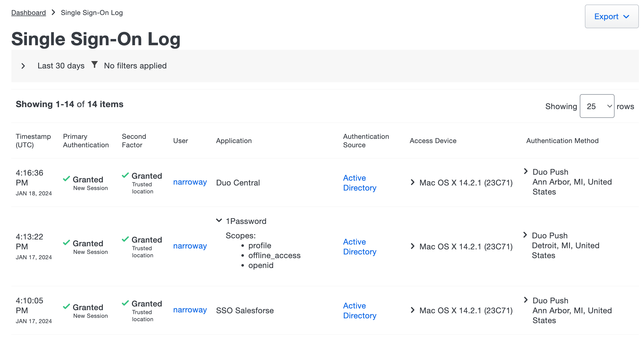Click the Single Sign-On Log breadcrumb text
Image resolution: width=644 pixels, height=337 pixels.
point(92,13)
